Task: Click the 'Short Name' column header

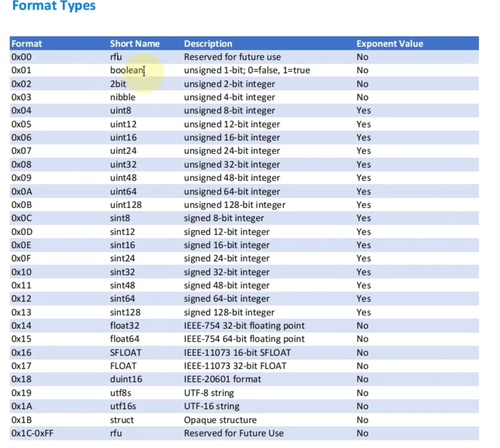Action: 135,44
